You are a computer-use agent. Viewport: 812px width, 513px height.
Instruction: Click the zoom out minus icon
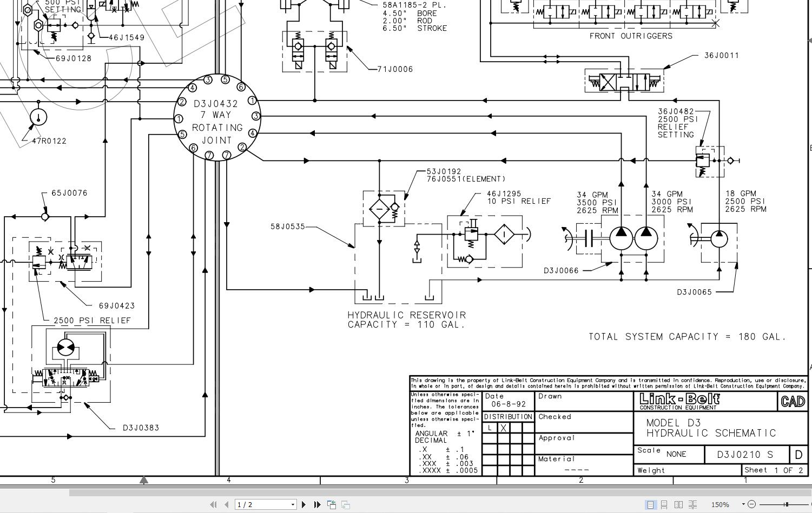point(752,504)
